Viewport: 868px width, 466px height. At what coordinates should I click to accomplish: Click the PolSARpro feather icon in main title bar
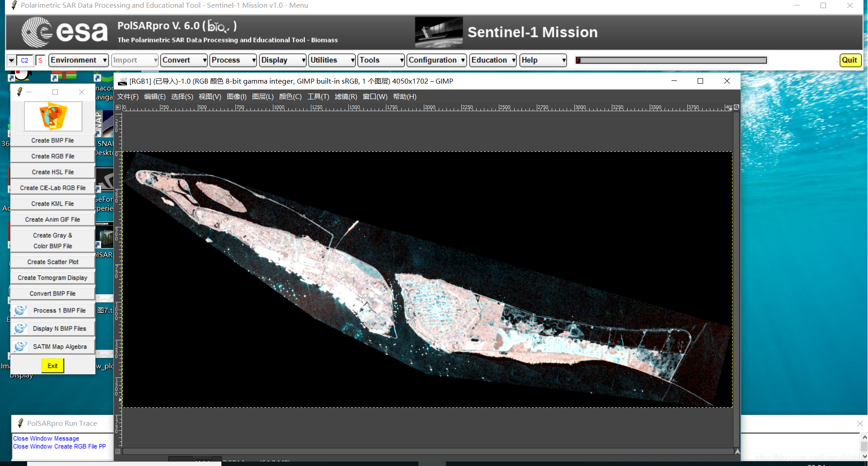tap(14, 5)
